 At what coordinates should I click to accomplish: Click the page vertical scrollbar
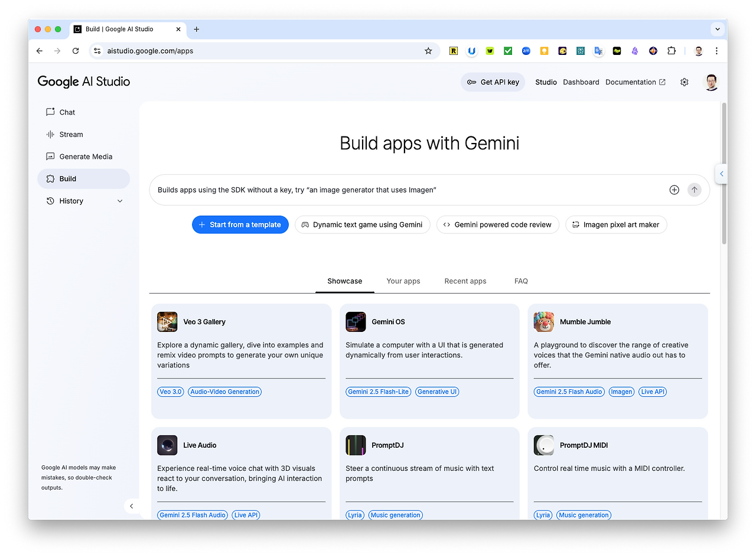point(724,173)
